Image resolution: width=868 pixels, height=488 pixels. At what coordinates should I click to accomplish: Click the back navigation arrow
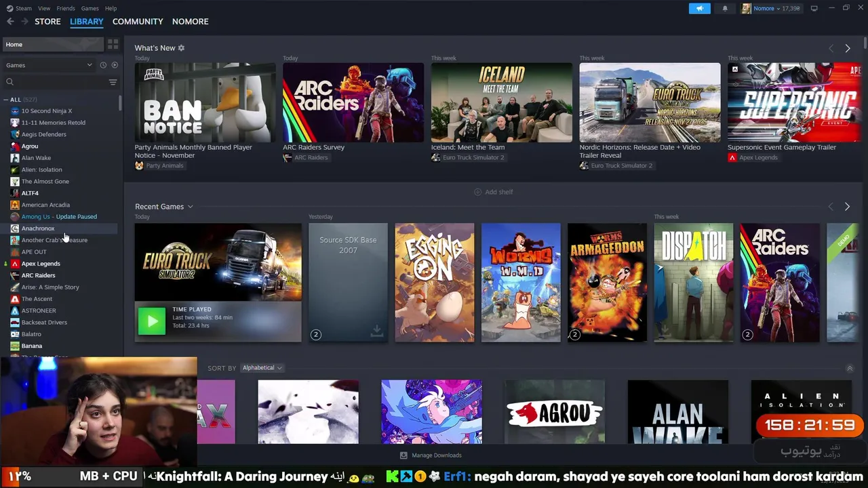tap(10, 22)
